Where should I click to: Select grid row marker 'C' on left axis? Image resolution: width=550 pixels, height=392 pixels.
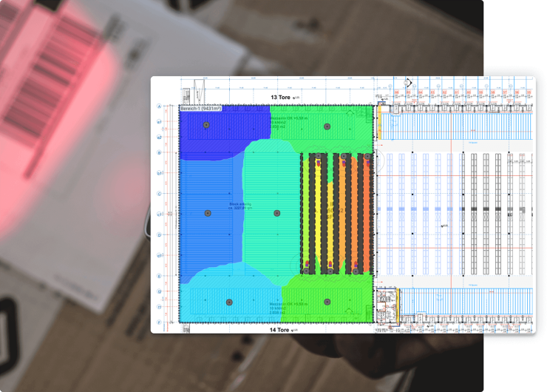pos(159,194)
